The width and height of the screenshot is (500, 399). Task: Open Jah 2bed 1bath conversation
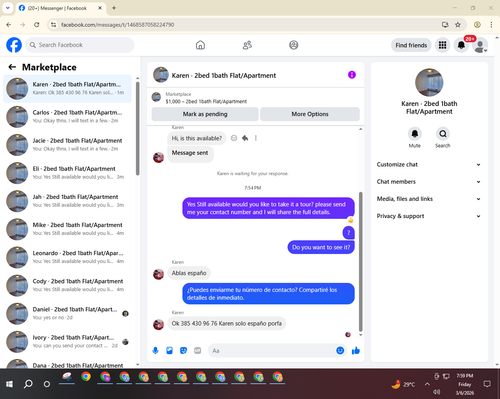coord(67,201)
